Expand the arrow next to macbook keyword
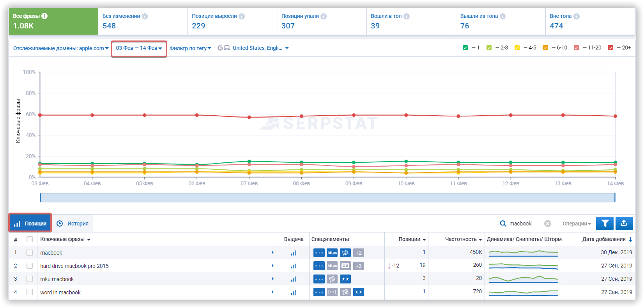Image resolution: width=644 pixels, height=308 pixels. click(x=272, y=253)
